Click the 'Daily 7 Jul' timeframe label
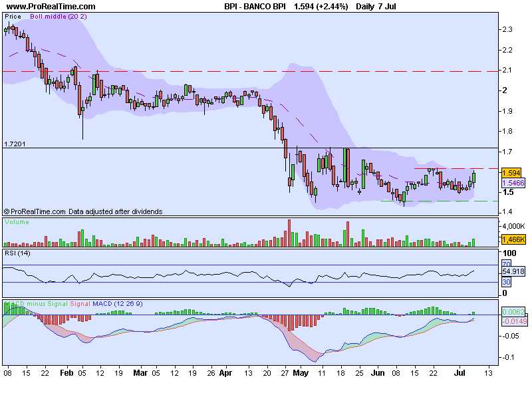This screenshot has height=399, width=532. point(376,7)
